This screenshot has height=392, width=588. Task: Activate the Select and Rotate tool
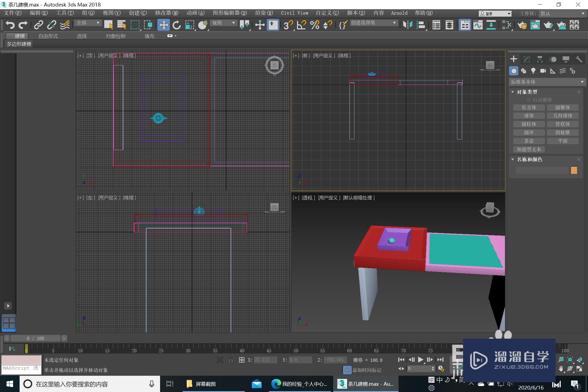[x=176, y=25]
